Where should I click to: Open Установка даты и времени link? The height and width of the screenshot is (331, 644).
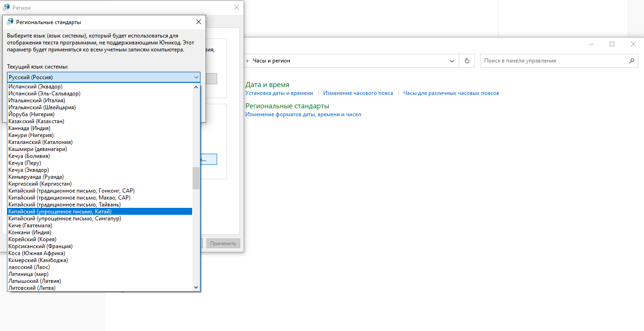click(x=279, y=93)
